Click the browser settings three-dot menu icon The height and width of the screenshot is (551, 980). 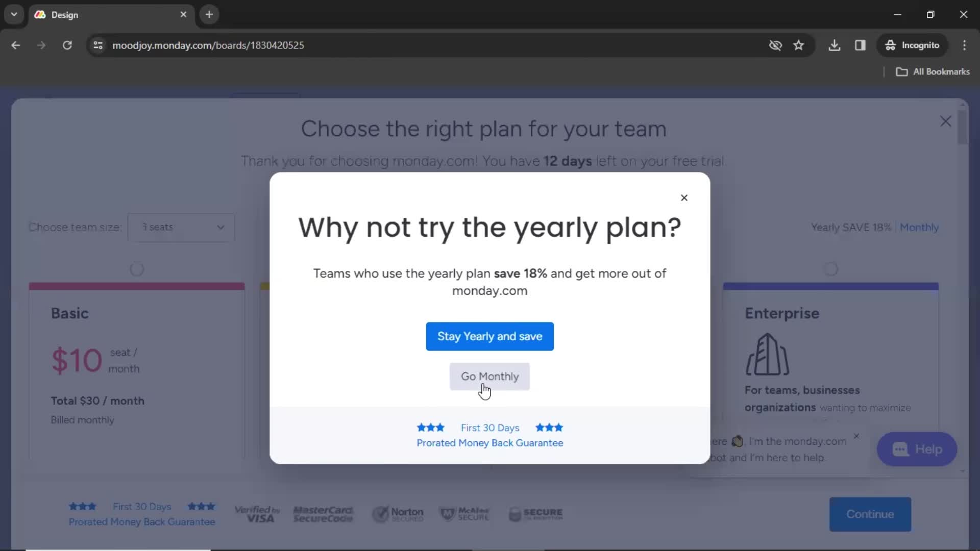pos(965,45)
